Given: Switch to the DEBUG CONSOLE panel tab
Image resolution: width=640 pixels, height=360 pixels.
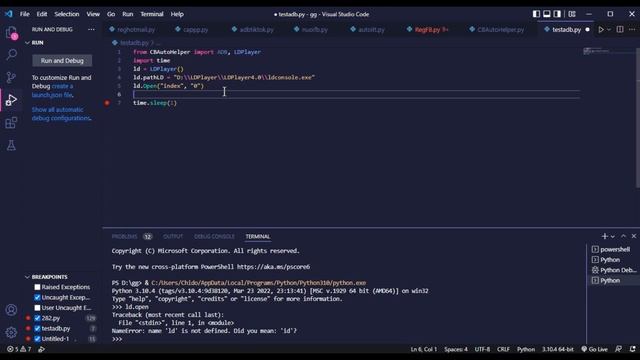Looking at the screenshot, I should coord(214,236).
